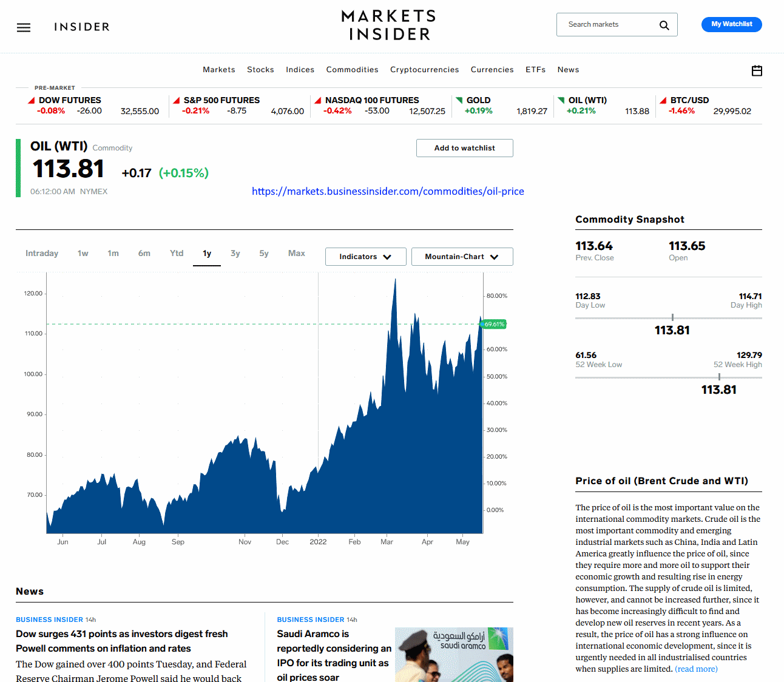
Task: Click the Add to watchlist button
Action: tap(465, 148)
